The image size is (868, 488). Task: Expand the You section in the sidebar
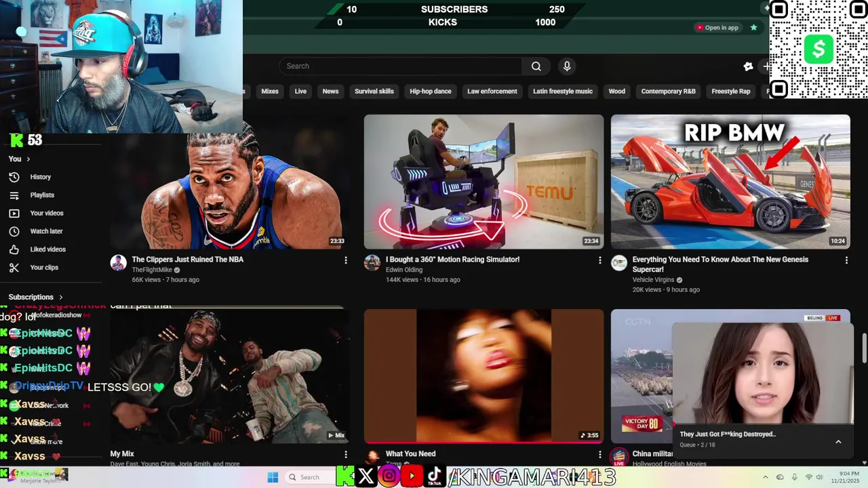coord(19,159)
